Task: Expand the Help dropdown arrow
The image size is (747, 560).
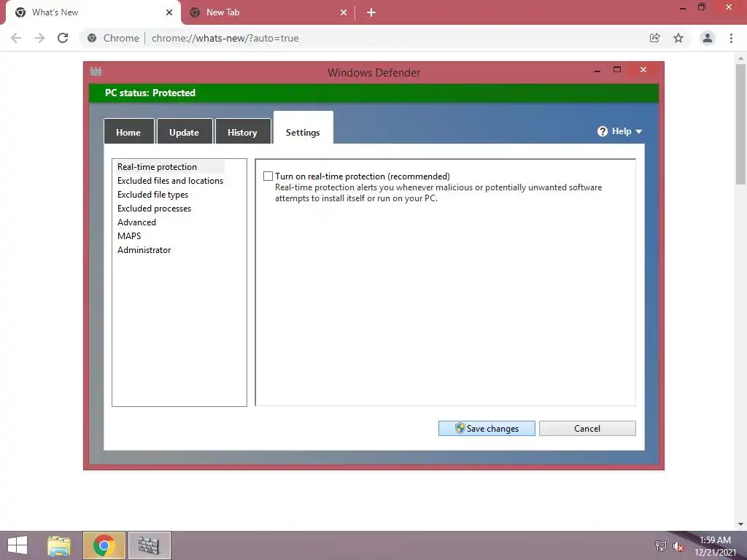Action: click(x=639, y=132)
